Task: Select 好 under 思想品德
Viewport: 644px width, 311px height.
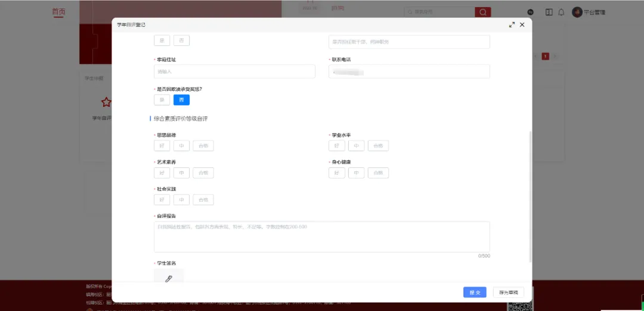Action: point(162,146)
